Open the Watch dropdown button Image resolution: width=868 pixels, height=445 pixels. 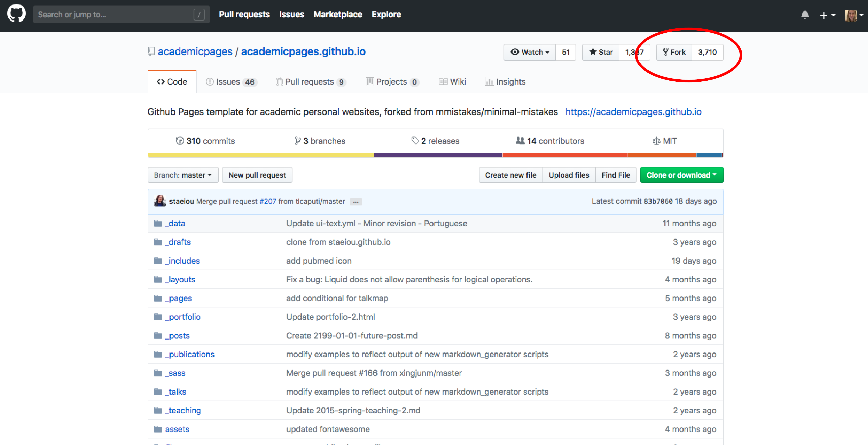coord(530,52)
